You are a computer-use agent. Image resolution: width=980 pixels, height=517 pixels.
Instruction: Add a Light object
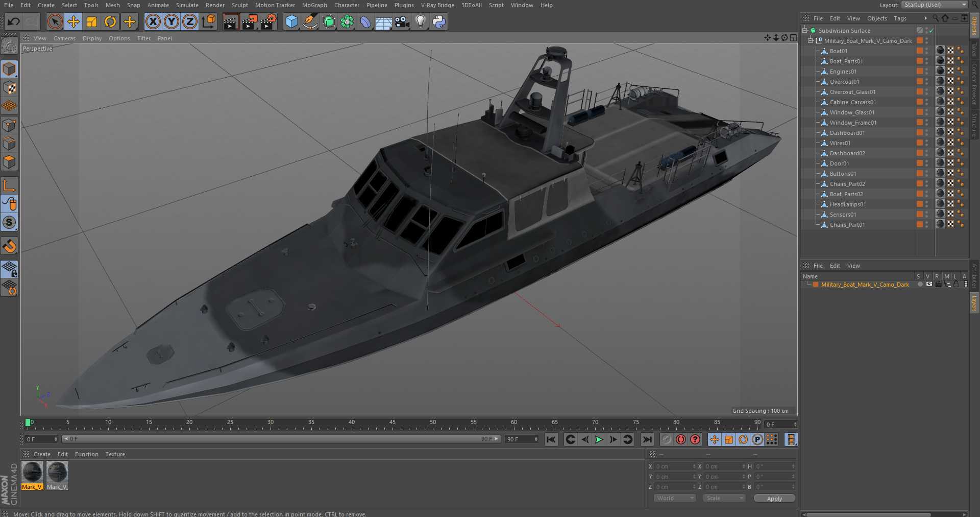[x=421, y=21]
